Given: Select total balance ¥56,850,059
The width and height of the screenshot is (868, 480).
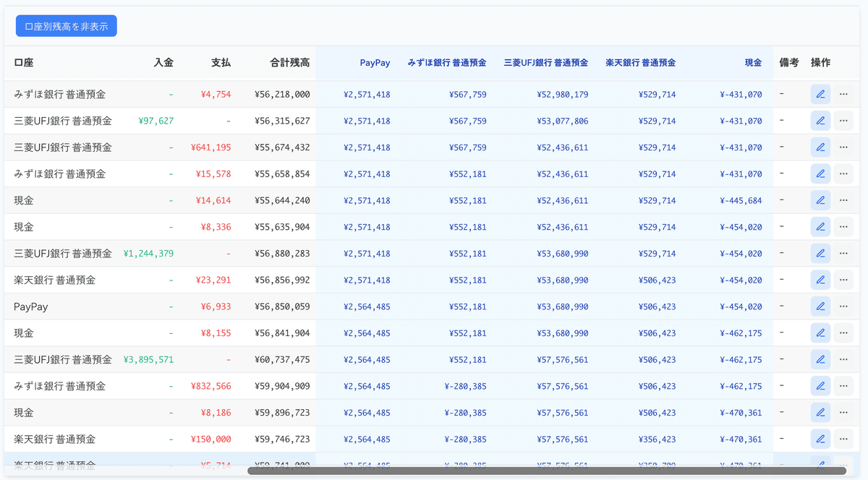Looking at the screenshot, I should (x=283, y=307).
